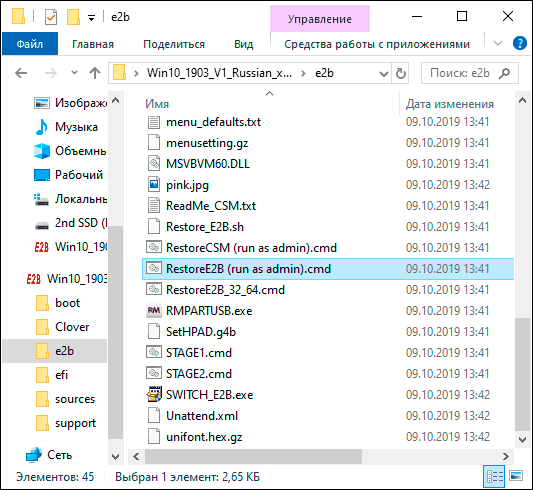Viewport: 533px width, 490px height.
Task: Go back with the left arrow
Action: (x=21, y=73)
